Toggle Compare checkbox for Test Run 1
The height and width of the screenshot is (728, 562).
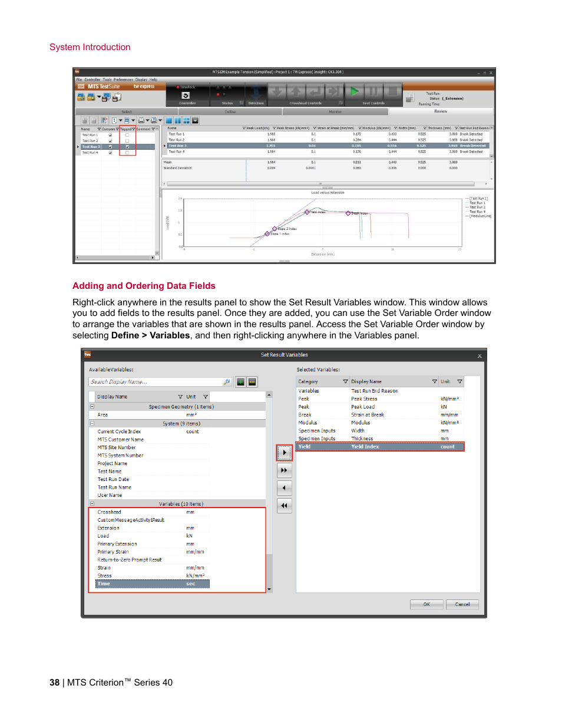click(110, 135)
